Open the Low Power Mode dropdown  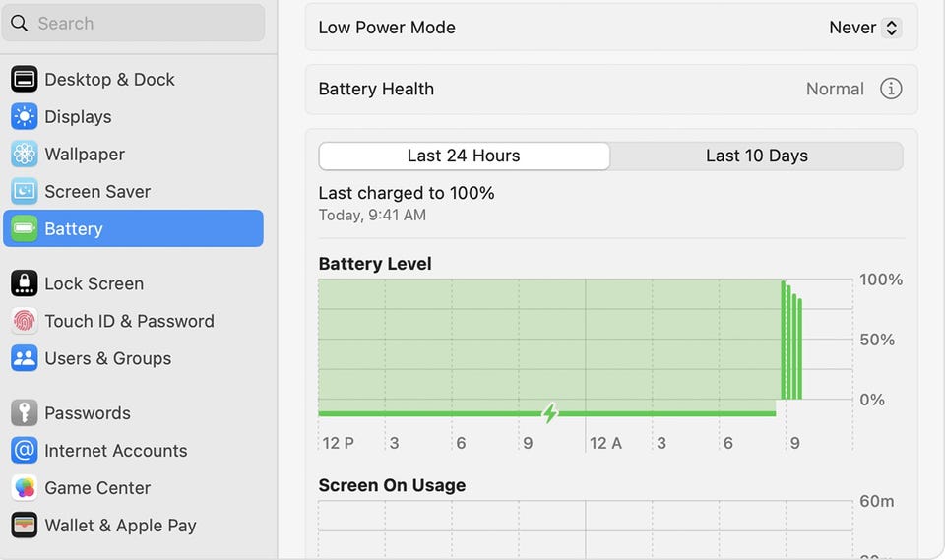[x=865, y=28]
